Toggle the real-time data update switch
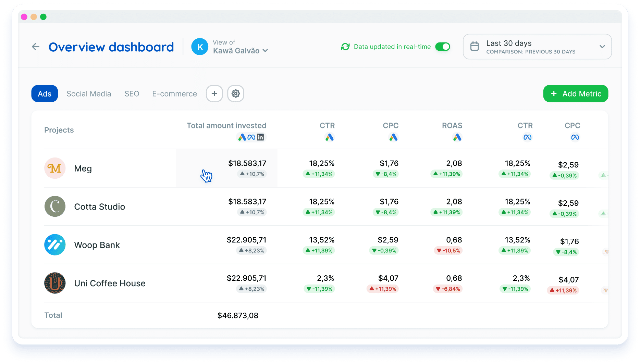This screenshot has width=640, height=364. (x=443, y=47)
